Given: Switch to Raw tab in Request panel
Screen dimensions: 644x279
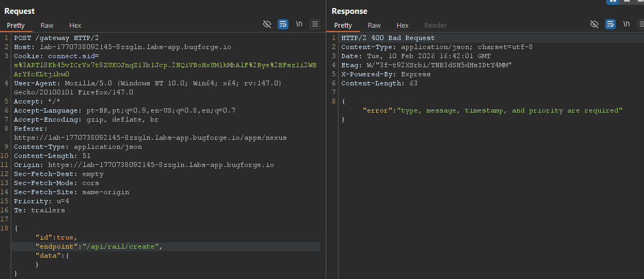Looking at the screenshot, I should [47, 25].
